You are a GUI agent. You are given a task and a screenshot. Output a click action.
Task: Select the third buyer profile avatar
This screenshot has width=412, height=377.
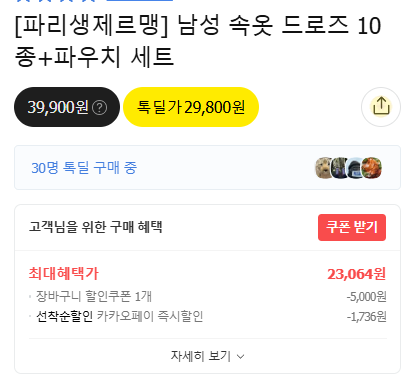355,168
